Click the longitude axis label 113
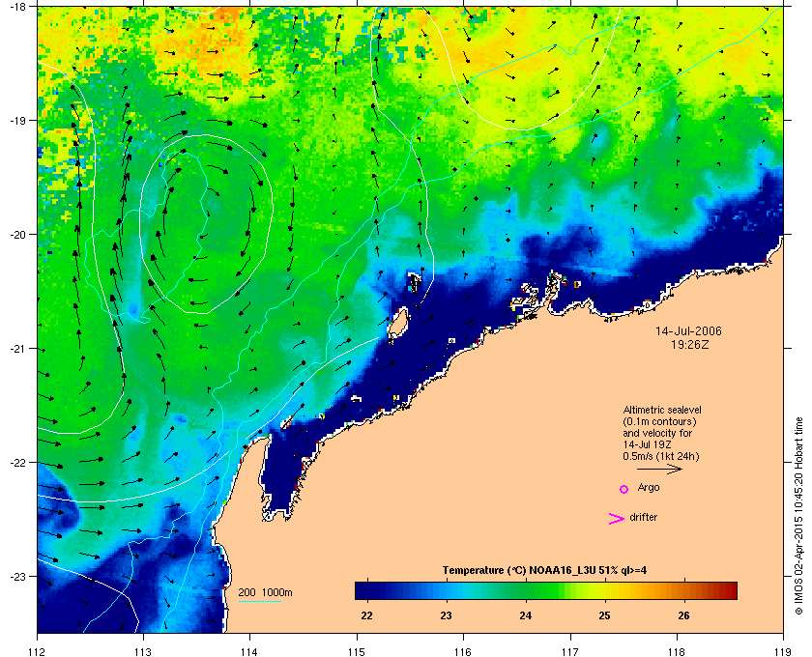 143,652
